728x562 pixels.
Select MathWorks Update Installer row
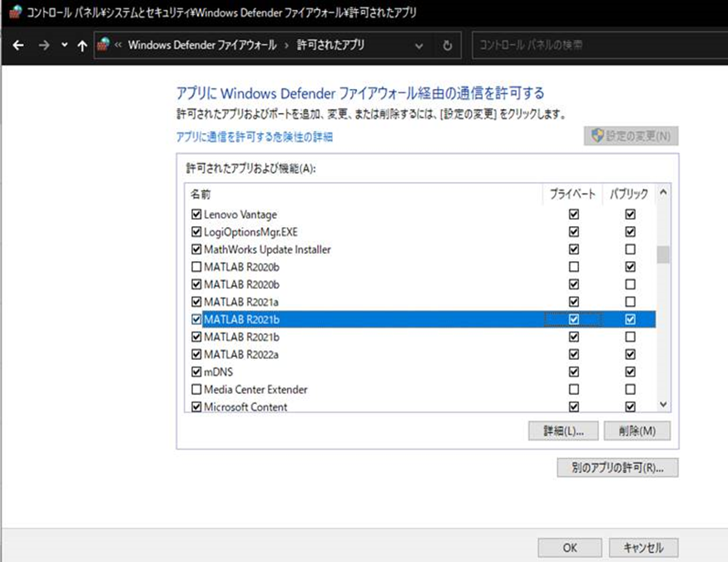[x=420, y=249]
